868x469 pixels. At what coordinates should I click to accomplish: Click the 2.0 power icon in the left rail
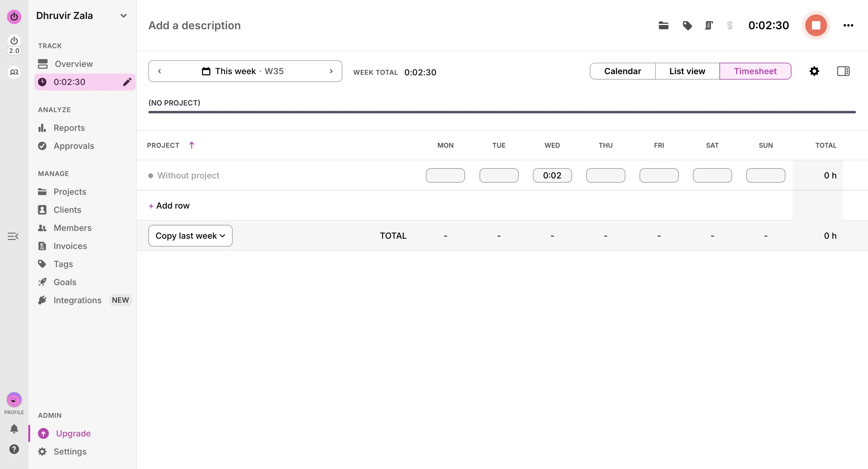tap(14, 45)
